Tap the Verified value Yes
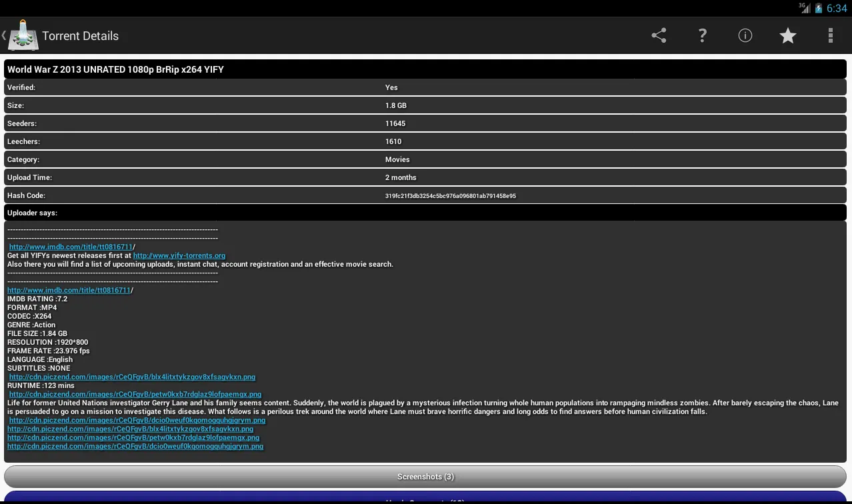Viewport: 852px width, 504px height. pos(391,87)
